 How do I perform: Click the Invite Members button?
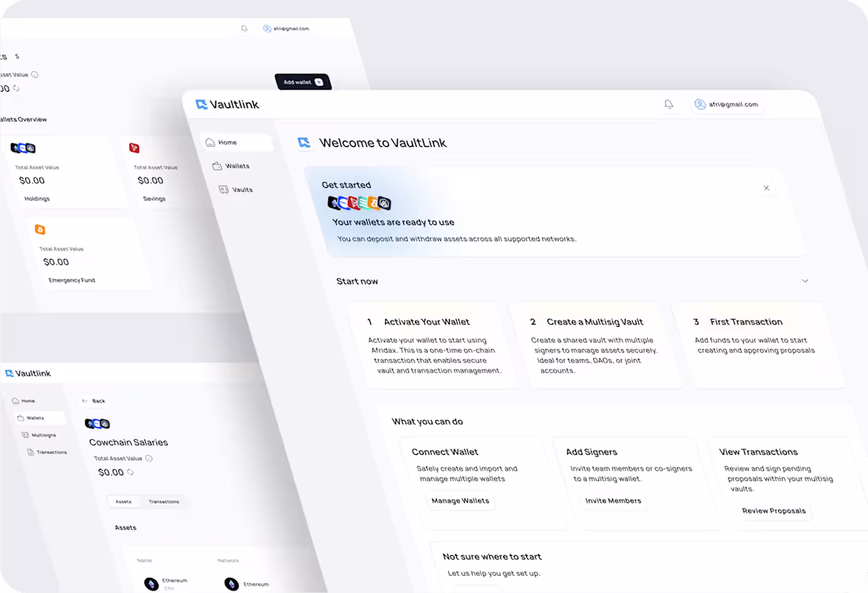[613, 500]
